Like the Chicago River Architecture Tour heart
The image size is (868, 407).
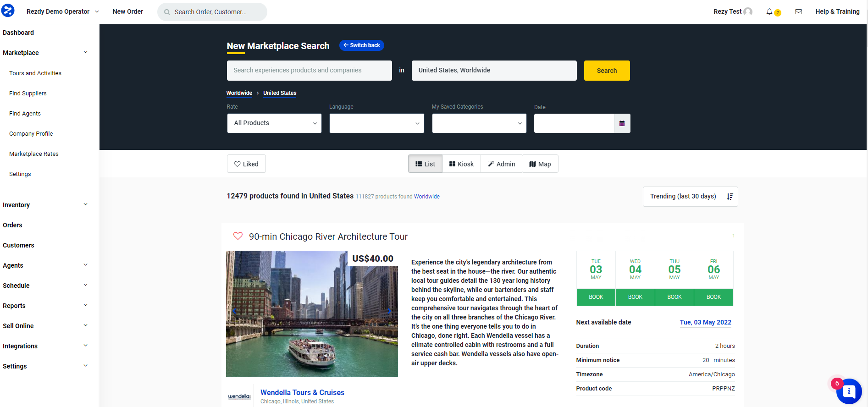238,236
